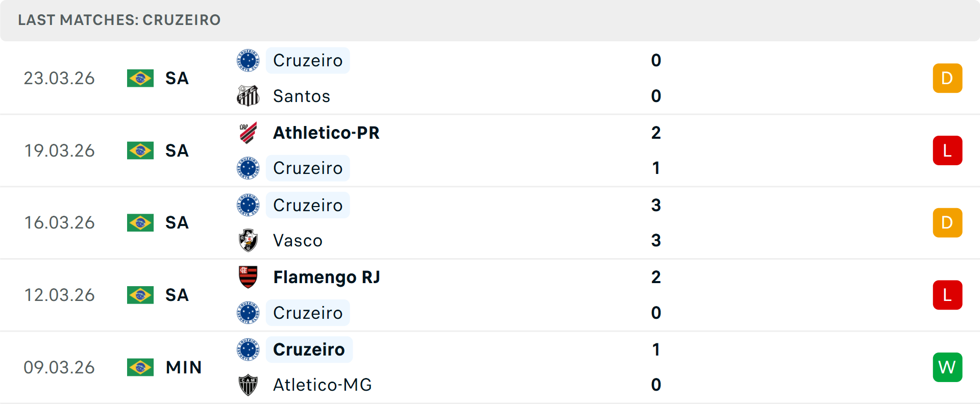Click the 09.03.26 match date

point(59,367)
